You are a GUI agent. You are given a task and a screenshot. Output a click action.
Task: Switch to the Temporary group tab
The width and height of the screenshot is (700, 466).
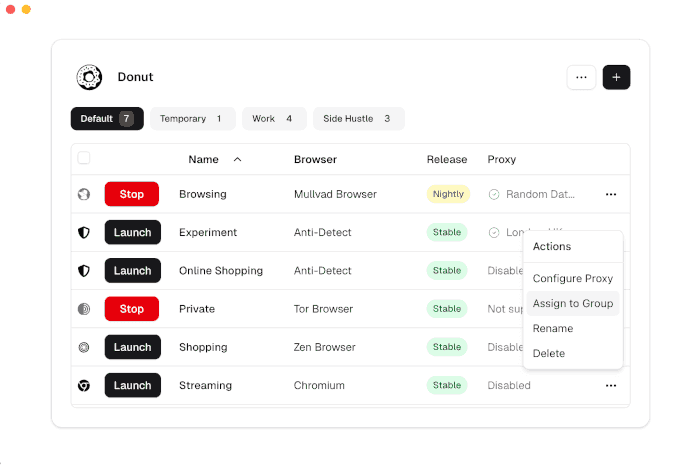(x=193, y=119)
